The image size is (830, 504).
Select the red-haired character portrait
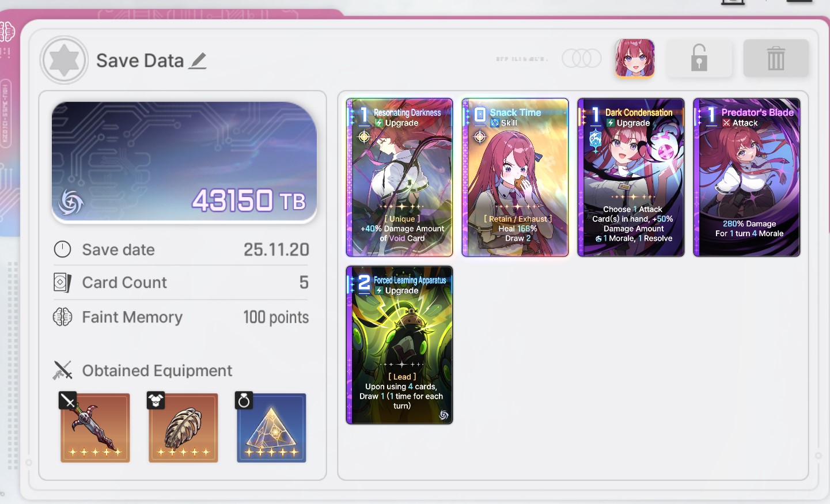(635, 58)
